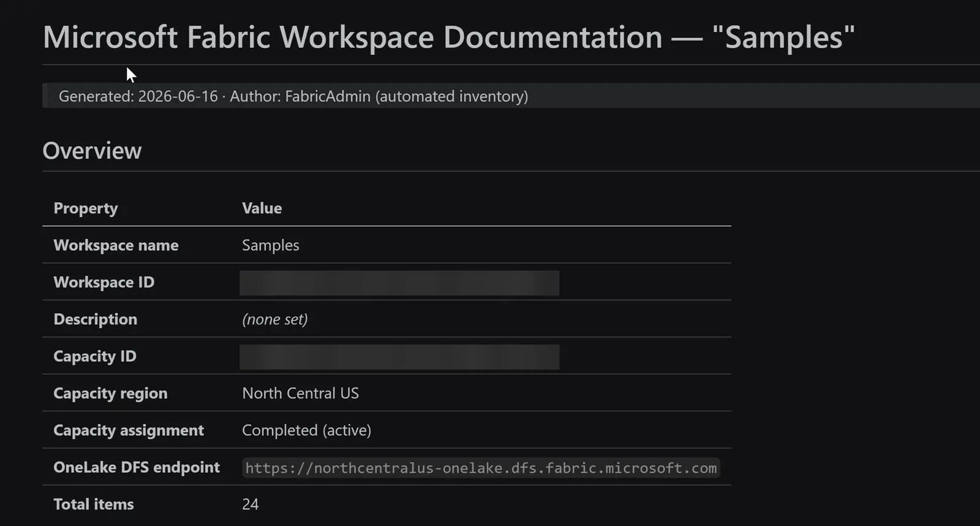Click the 'Completed (active)' value
The height and width of the screenshot is (526, 980).
tap(307, 430)
